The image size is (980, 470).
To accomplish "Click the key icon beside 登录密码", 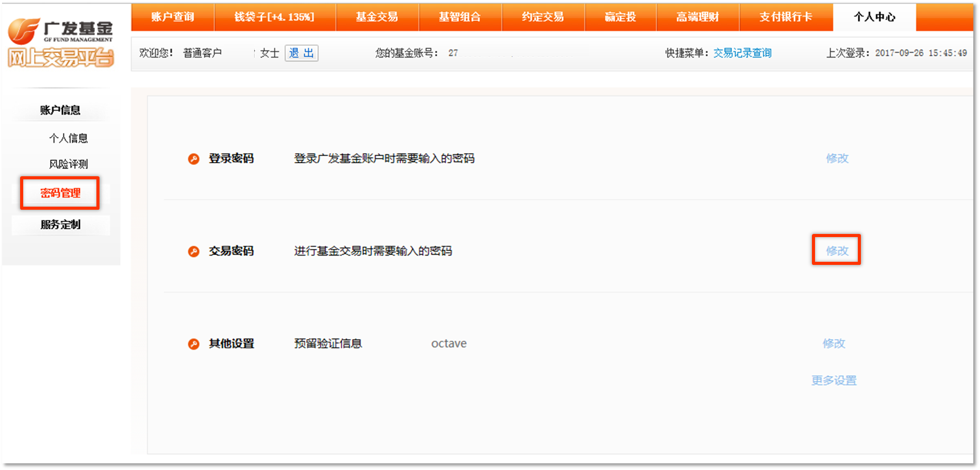I will tap(193, 159).
